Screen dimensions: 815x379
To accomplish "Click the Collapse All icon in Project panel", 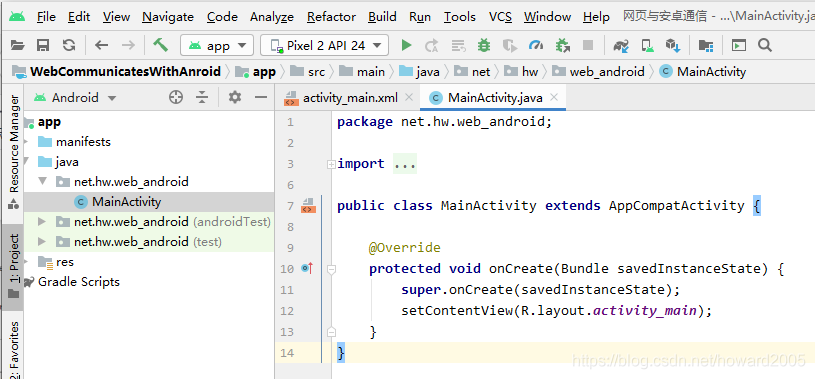I will [202, 97].
